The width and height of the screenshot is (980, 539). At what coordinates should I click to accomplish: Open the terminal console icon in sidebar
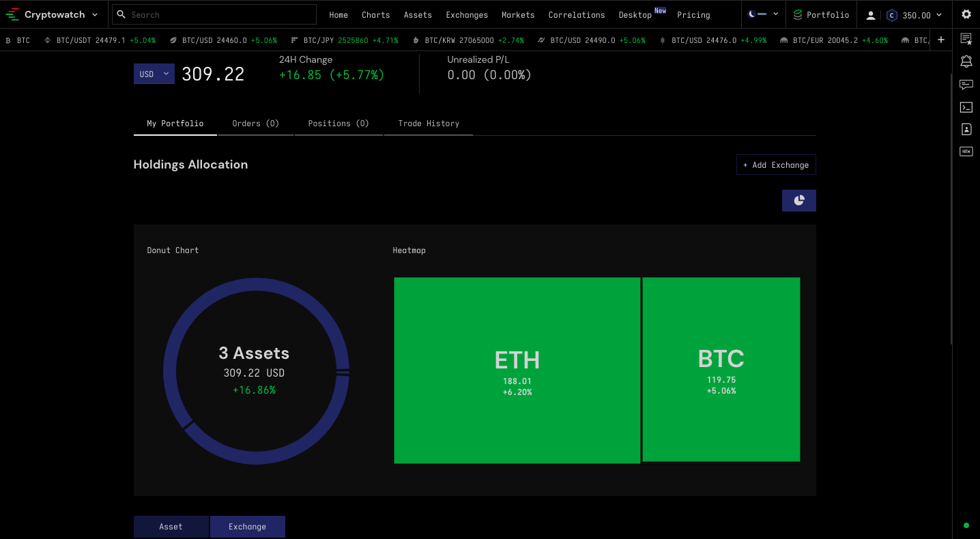(x=966, y=107)
